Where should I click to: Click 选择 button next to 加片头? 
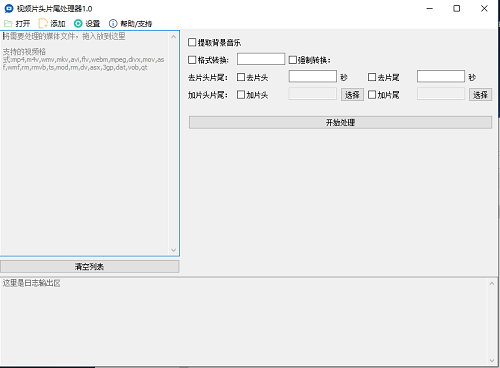[x=352, y=95]
